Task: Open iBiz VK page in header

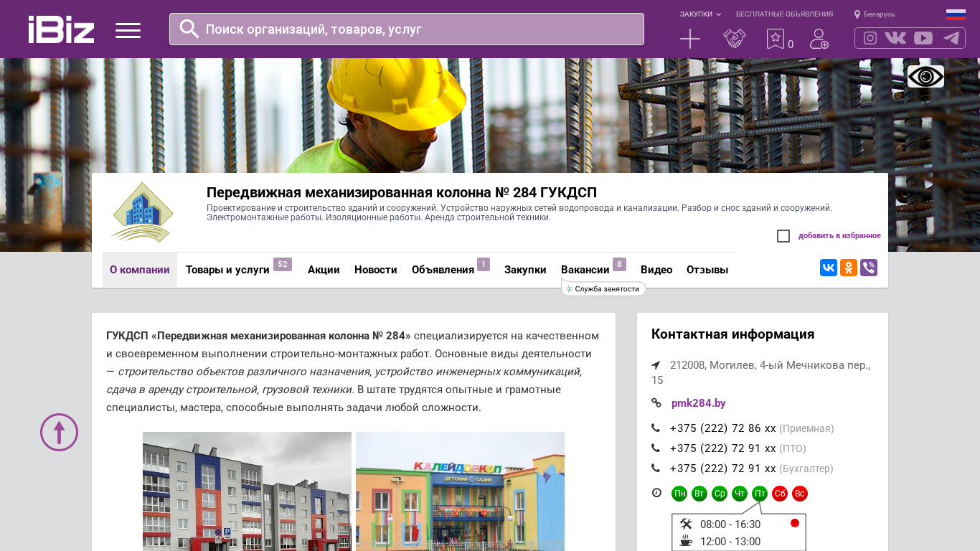Action: 895,38
